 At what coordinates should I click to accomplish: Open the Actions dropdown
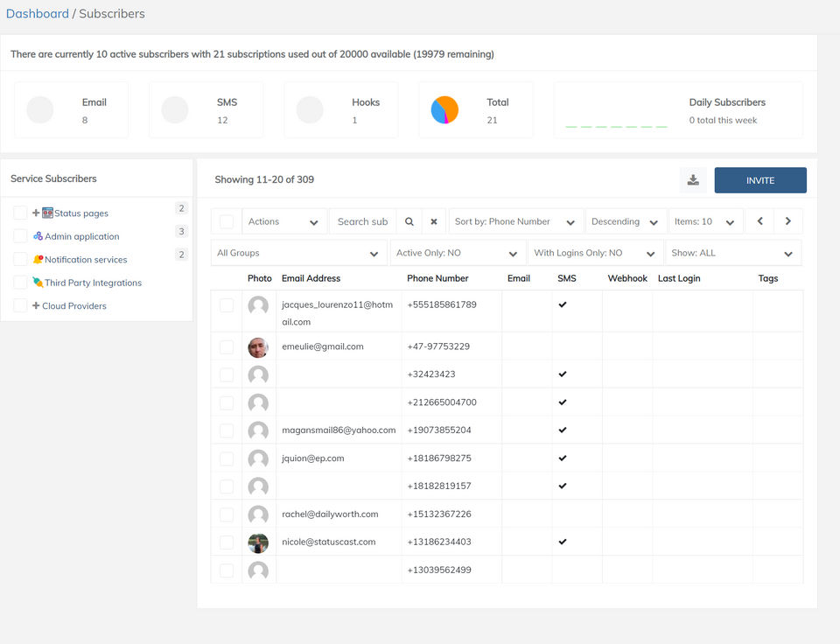click(x=285, y=221)
